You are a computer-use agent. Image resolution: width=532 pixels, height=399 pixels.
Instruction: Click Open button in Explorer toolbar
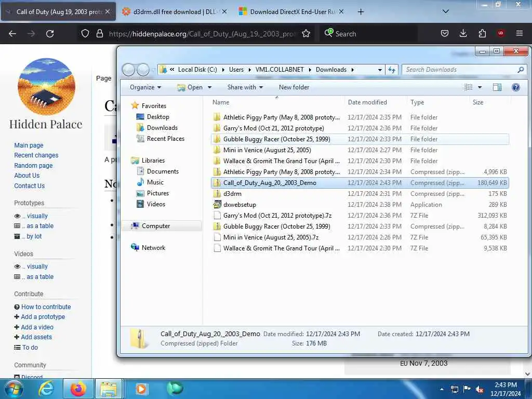click(x=190, y=87)
